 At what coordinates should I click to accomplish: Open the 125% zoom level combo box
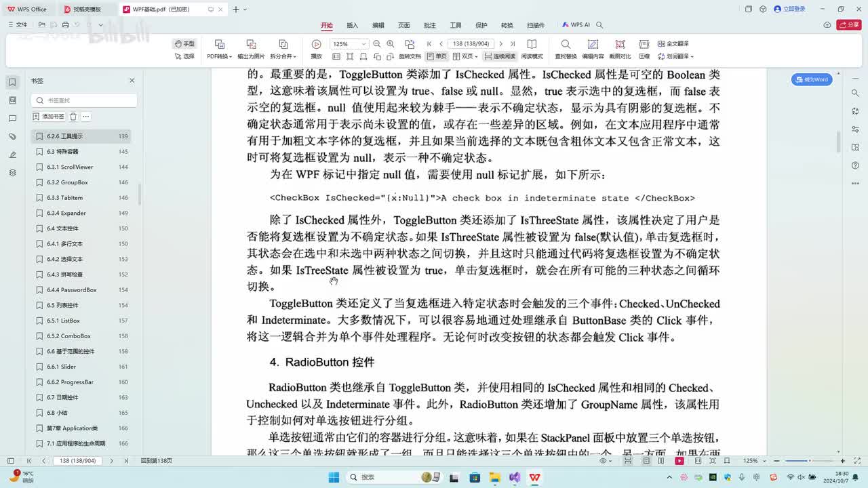tap(349, 44)
